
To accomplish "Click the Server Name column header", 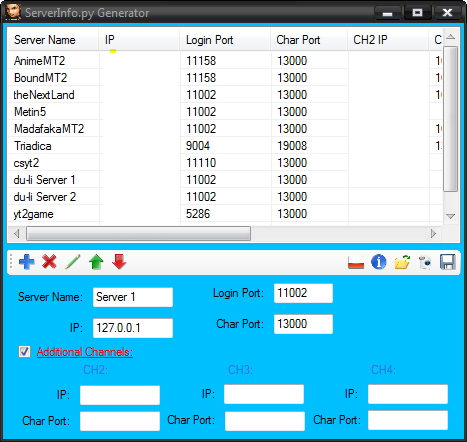I will click(53, 40).
